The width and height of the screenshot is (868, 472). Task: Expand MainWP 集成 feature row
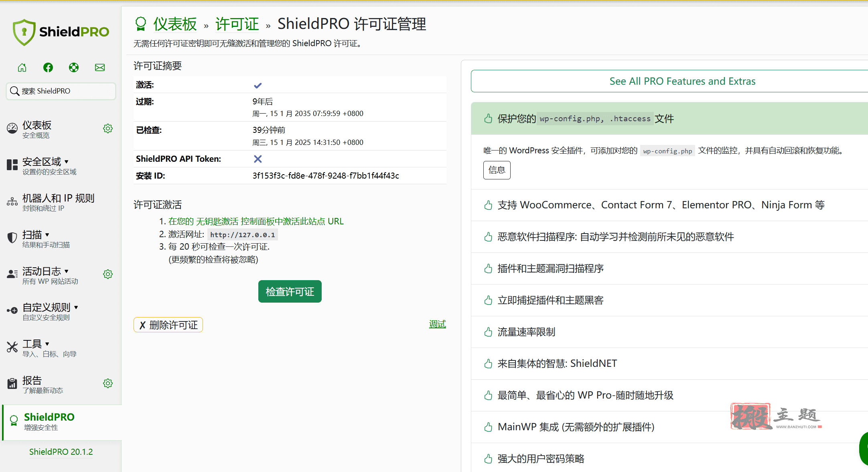[669, 427]
